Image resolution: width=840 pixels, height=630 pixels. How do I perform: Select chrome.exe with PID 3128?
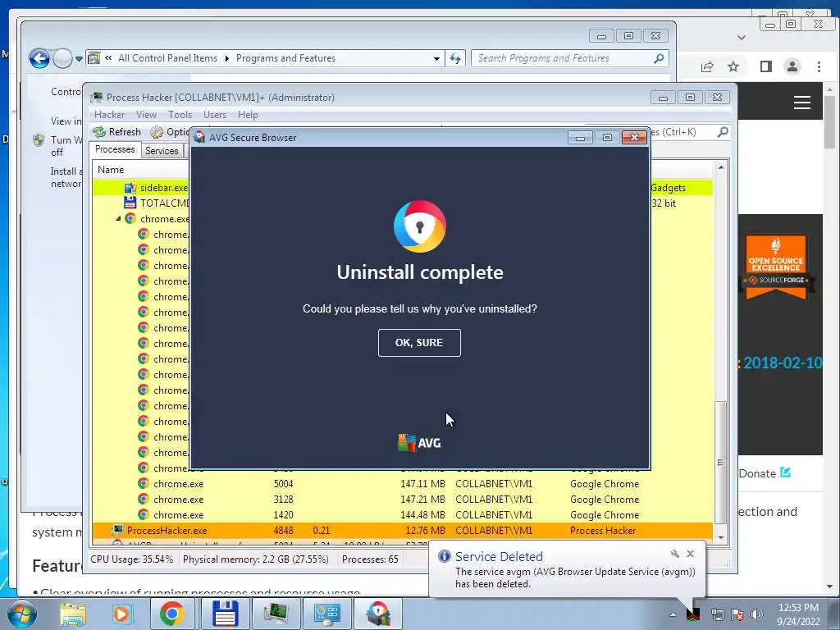(x=402, y=500)
